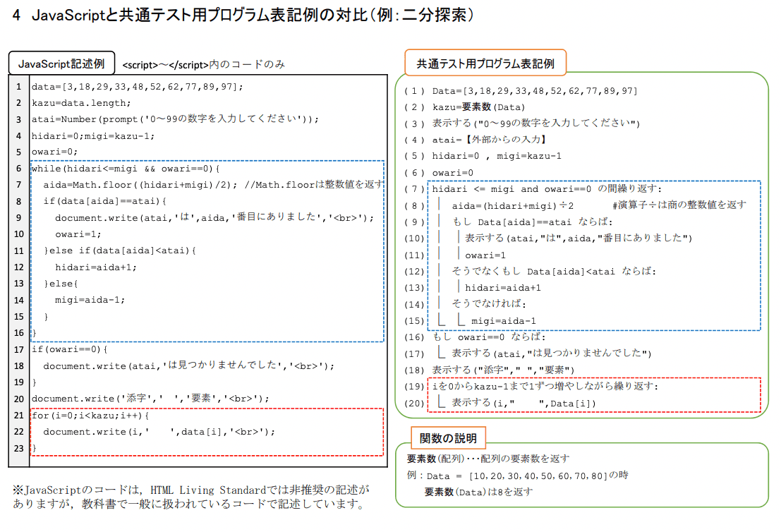
Task: Click the line starting 'atai=Number(prompt('
Action: [x=175, y=119]
